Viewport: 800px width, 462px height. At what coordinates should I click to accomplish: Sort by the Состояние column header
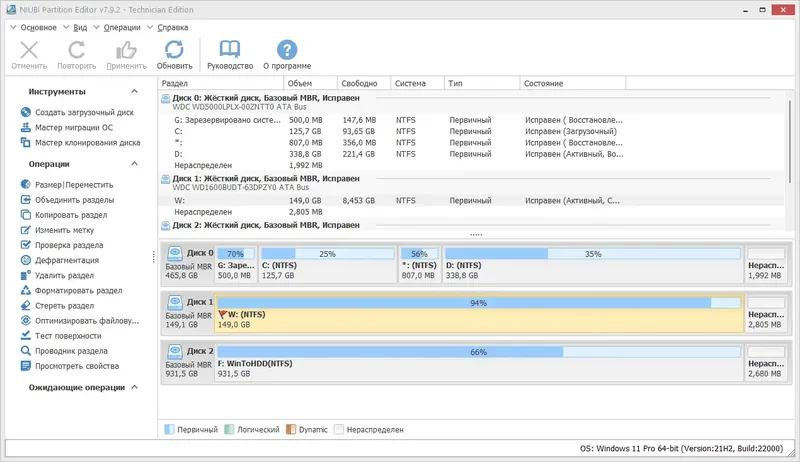click(572, 83)
